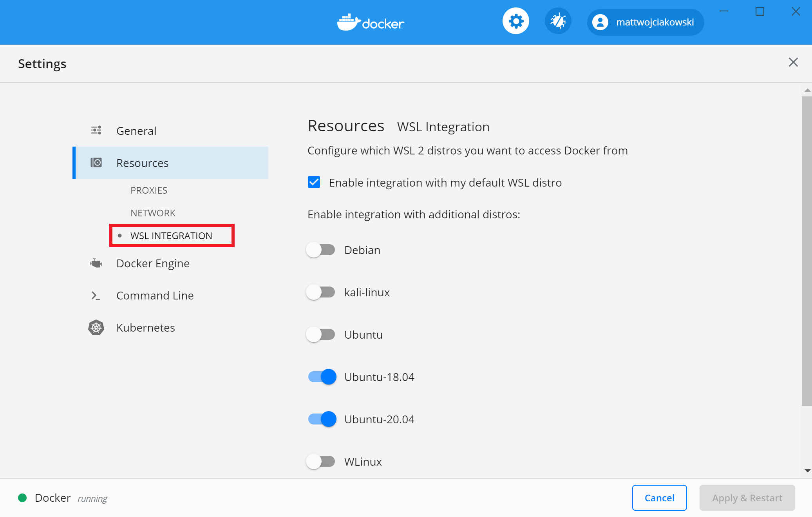This screenshot has height=517, width=812.
Task: Expand the Resources section in sidebar
Action: point(143,162)
